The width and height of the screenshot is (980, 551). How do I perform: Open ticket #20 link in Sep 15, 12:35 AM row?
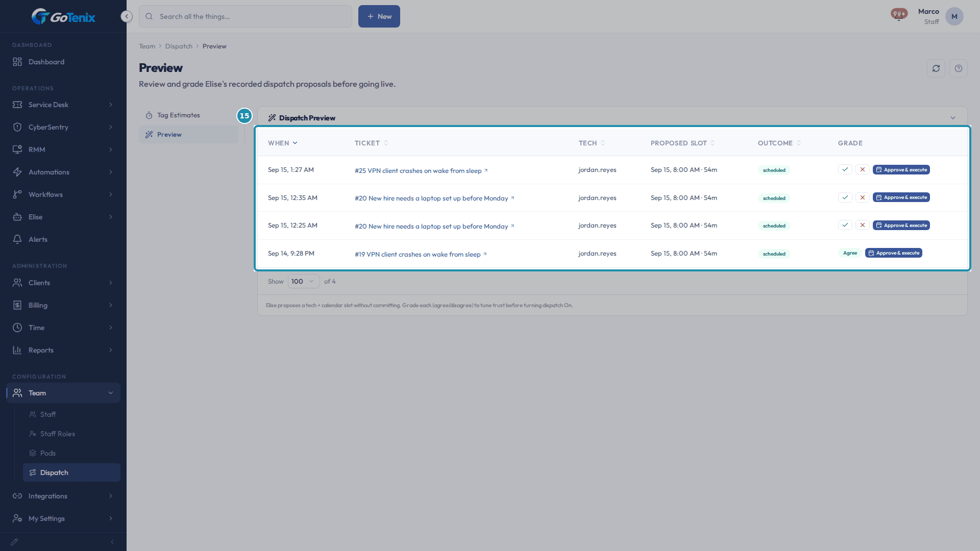[x=434, y=198]
